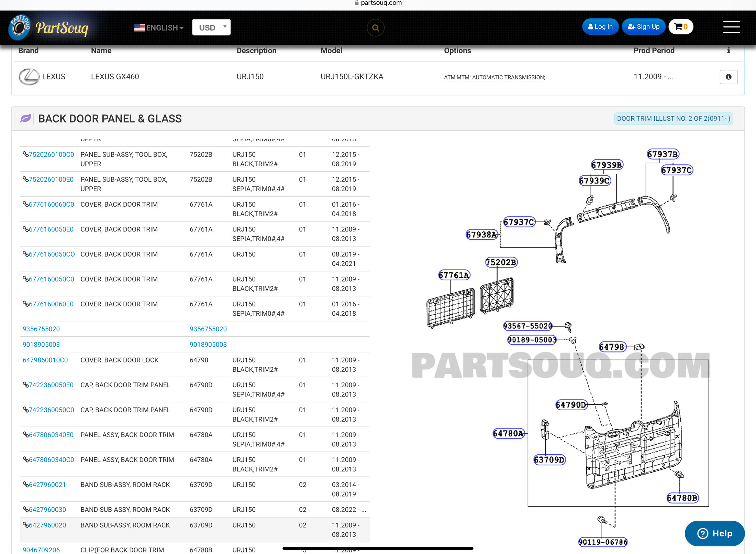The height and width of the screenshot is (554, 756).
Task: Select diagram callout 67761A
Action: pos(454,275)
